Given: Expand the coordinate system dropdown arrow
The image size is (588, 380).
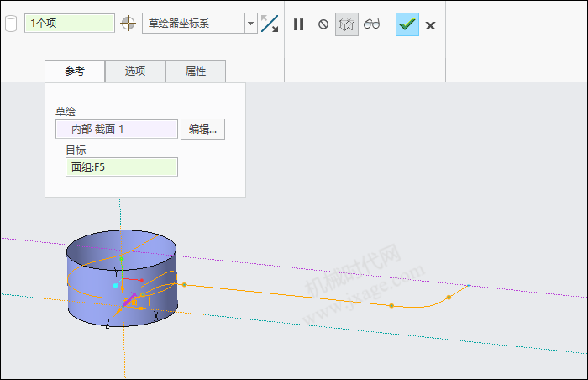Looking at the screenshot, I should point(251,24).
